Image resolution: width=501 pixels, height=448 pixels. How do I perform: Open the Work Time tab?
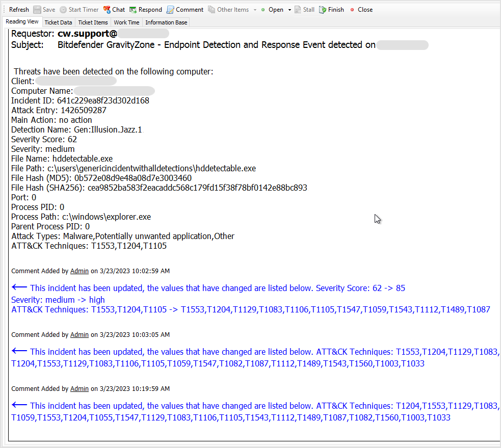pos(126,22)
